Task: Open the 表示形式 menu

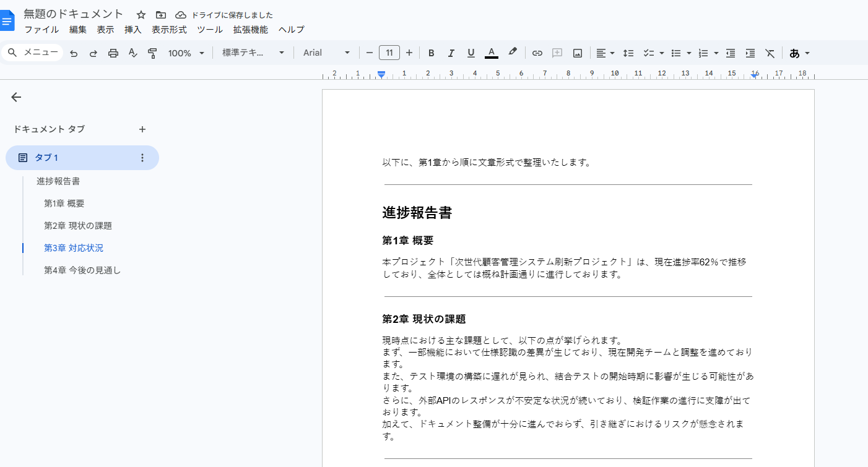Action: point(169,30)
